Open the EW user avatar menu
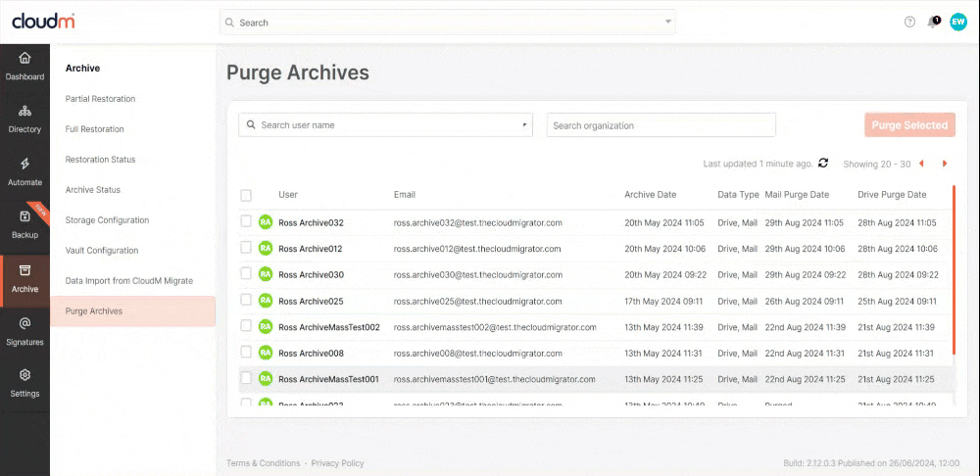 [958, 22]
